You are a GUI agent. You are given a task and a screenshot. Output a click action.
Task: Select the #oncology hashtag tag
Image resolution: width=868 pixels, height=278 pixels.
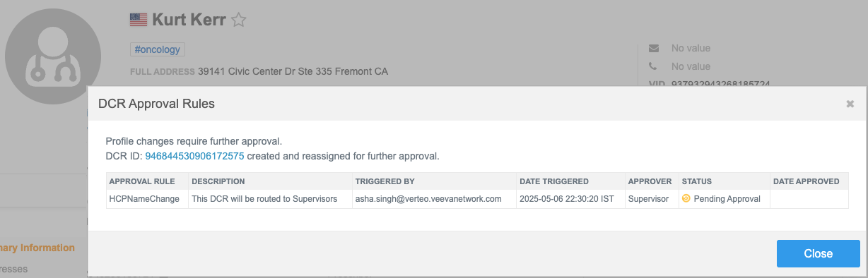coord(158,49)
